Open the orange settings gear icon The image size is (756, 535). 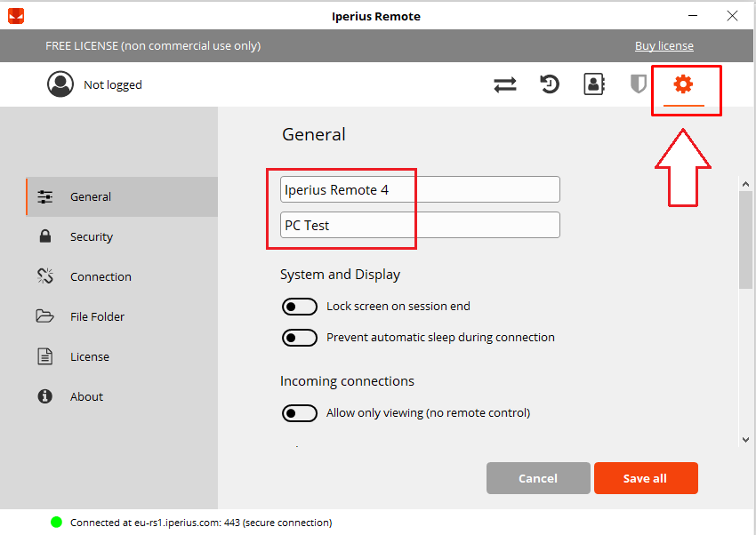[x=683, y=84]
